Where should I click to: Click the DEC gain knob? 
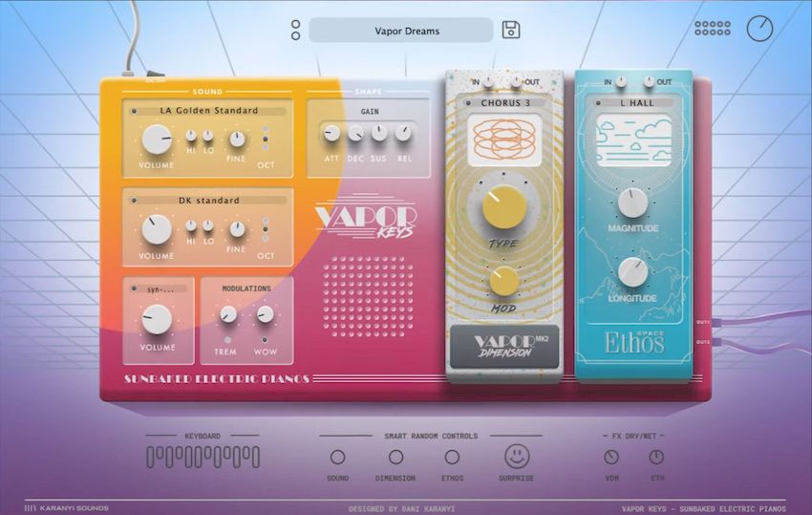tap(355, 134)
